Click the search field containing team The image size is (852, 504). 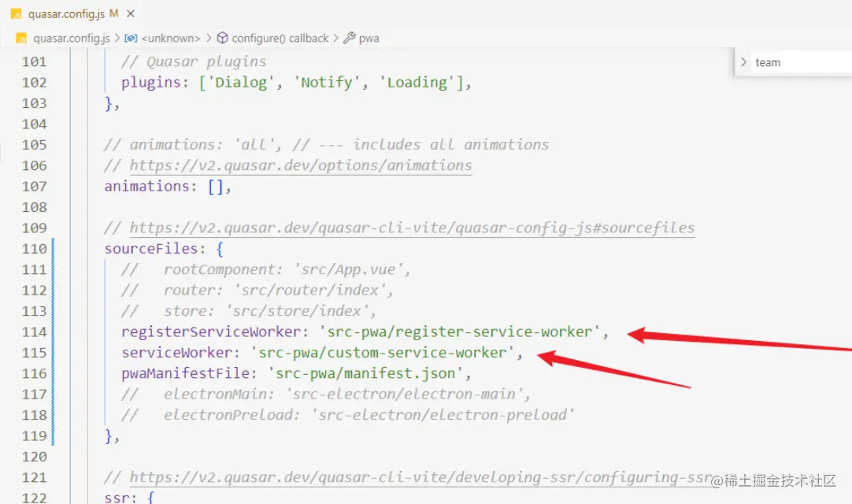802,62
